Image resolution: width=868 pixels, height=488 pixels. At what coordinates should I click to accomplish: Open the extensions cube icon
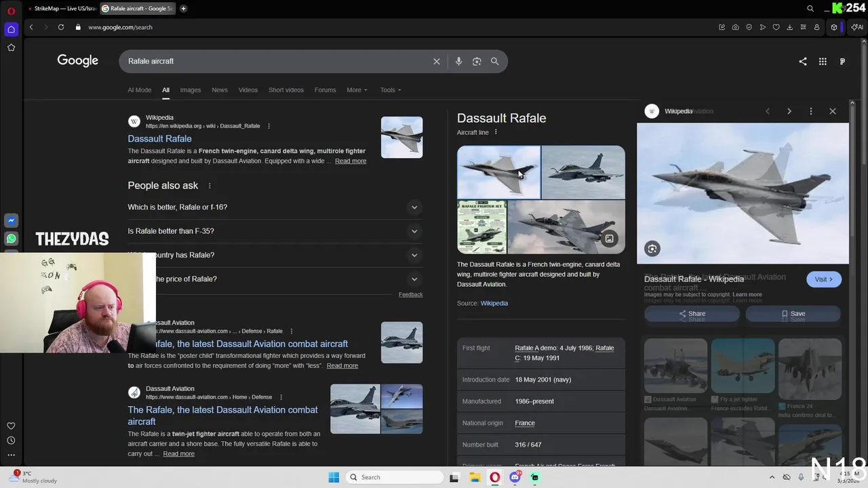click(x=834, y=27)
